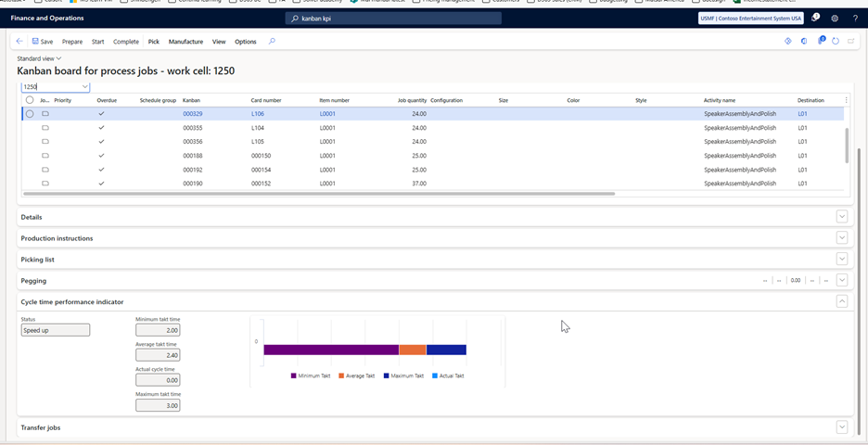Click Minimum takt time field 2.00
The height and width of the screenshot is (445, 868).
(158, 330)
